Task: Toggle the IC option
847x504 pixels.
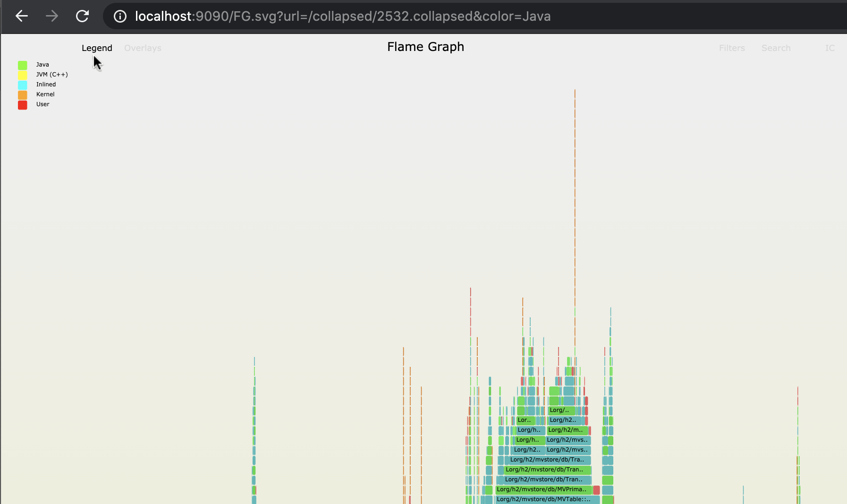Action: pos(830,48)
